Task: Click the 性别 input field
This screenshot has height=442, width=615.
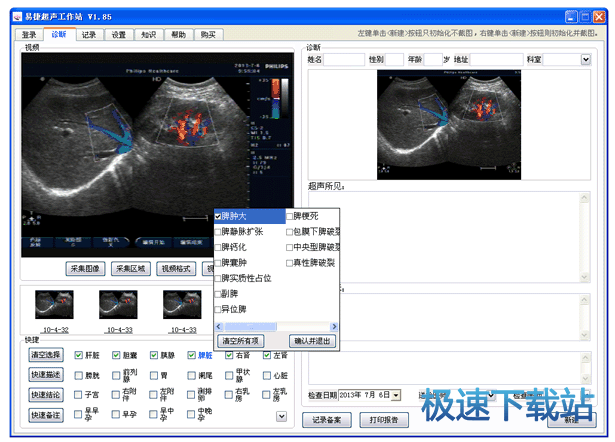Action: (394, 60)
